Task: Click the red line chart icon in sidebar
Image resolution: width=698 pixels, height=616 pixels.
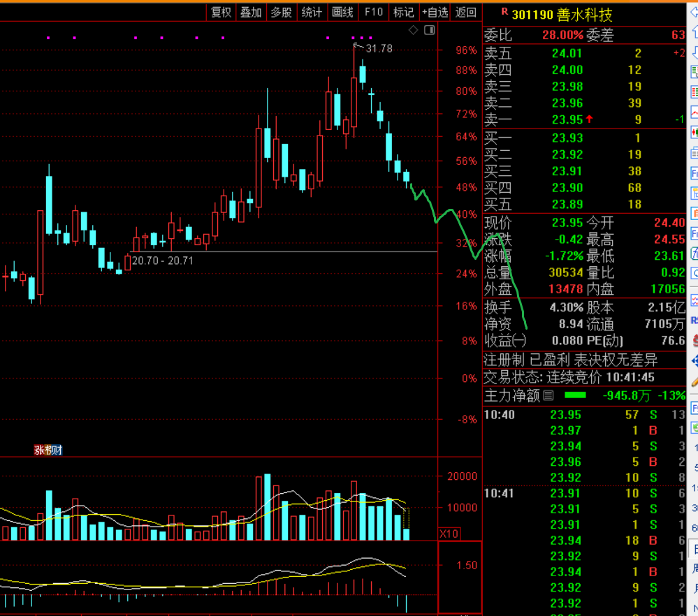Action: [694, 112]
